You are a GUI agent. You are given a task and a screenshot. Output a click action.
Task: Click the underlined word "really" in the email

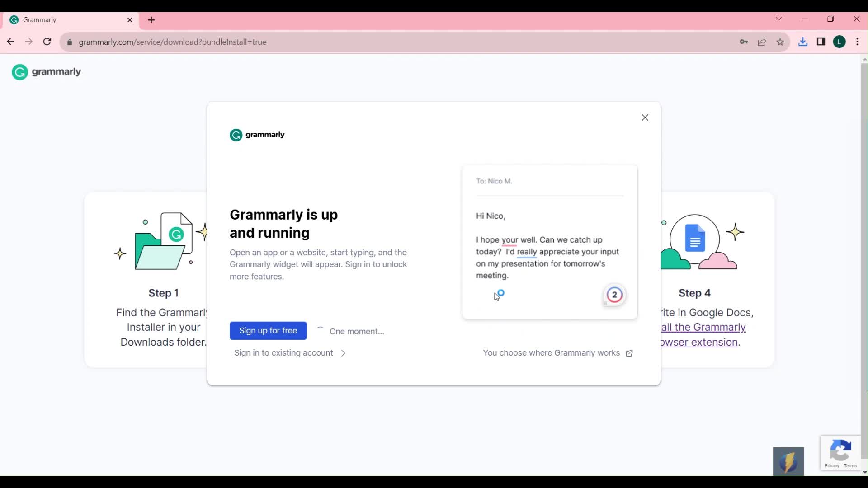[527, 252]
